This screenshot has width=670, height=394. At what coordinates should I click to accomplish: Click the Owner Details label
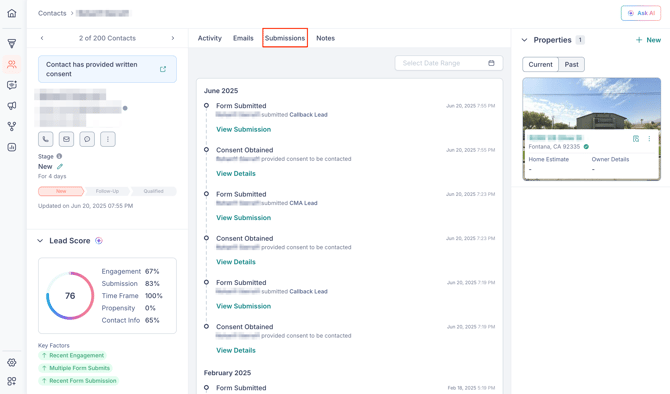click(610, 159)
